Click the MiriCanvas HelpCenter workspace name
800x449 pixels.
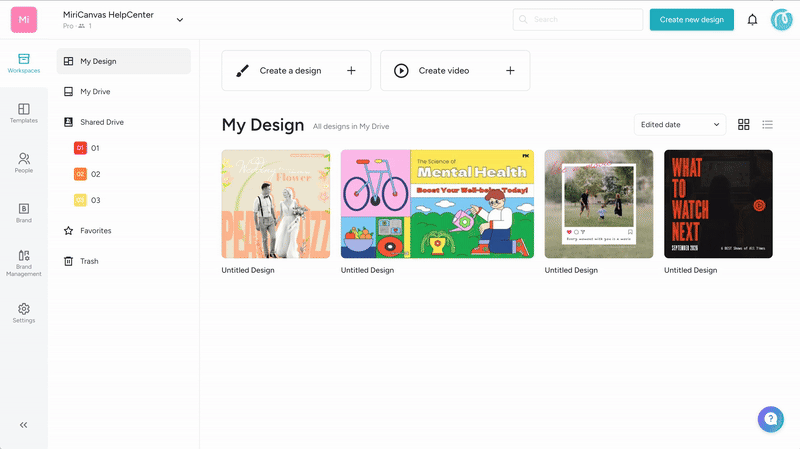coord(108,15)
